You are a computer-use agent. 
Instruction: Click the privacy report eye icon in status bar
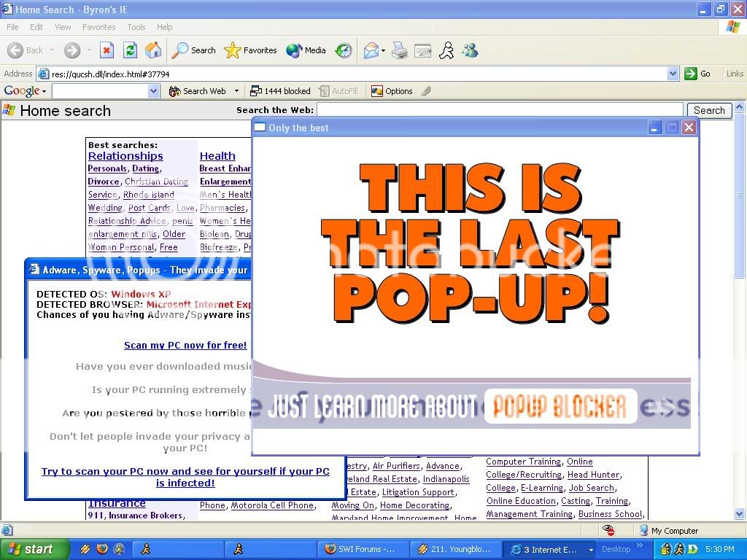click(x=608, y=530)
